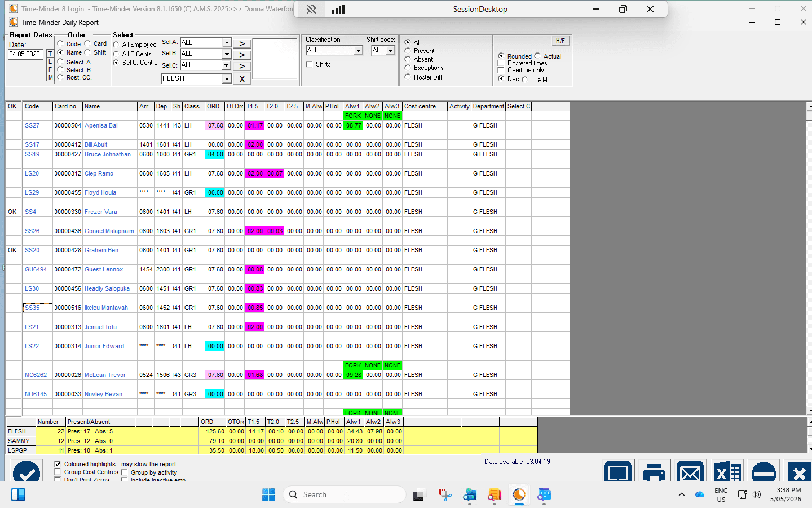Tick the Rostered times checkbox
This screenshot has width=812, height=508.
[501, 63]
